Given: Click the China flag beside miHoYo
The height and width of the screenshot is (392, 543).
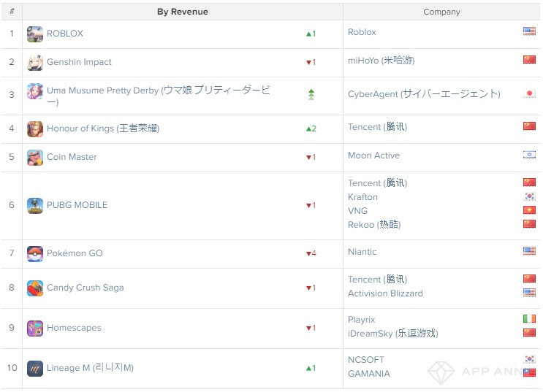Looking at the screenshot, I should [x=529, y=60].
